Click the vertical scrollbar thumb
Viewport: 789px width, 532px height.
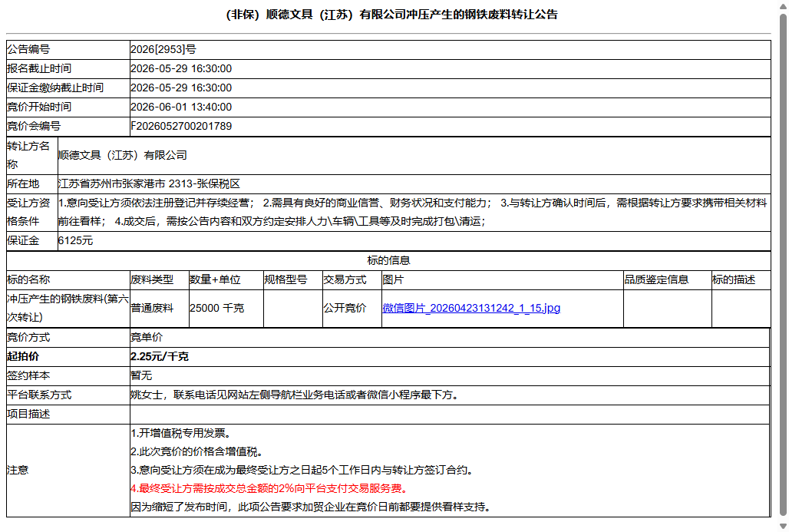(x=783, y=264)
